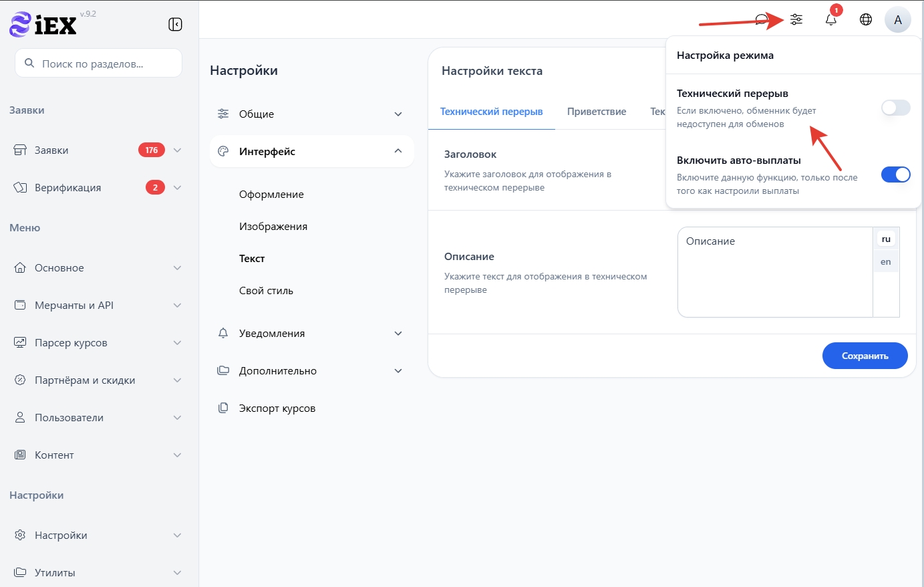Enable the Технический перерыв switch
Image resolution: width=924 pixels, height=587 pixels.
tap(895, 108)
